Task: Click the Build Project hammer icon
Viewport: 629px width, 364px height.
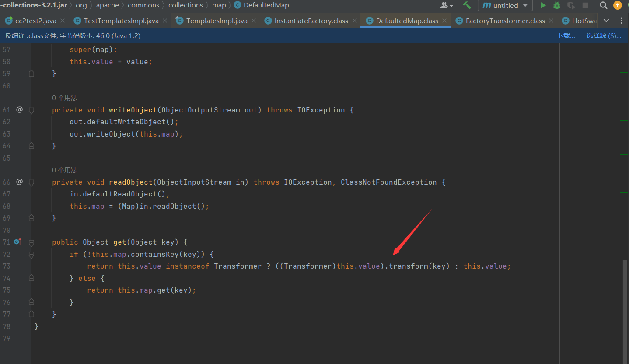Action: (x=467, y=5)
